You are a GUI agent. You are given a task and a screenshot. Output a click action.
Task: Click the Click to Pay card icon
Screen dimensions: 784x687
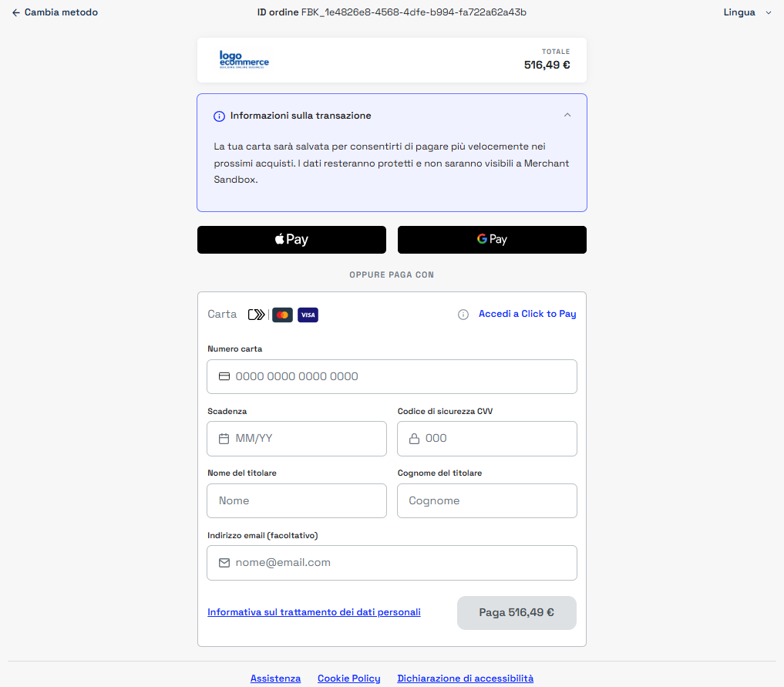[257, 315]
